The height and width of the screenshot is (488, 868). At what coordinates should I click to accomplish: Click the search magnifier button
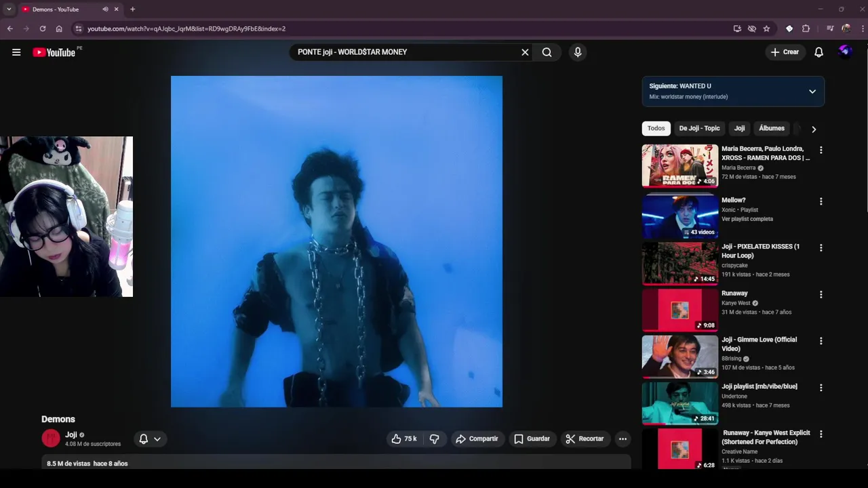point(547,52)
